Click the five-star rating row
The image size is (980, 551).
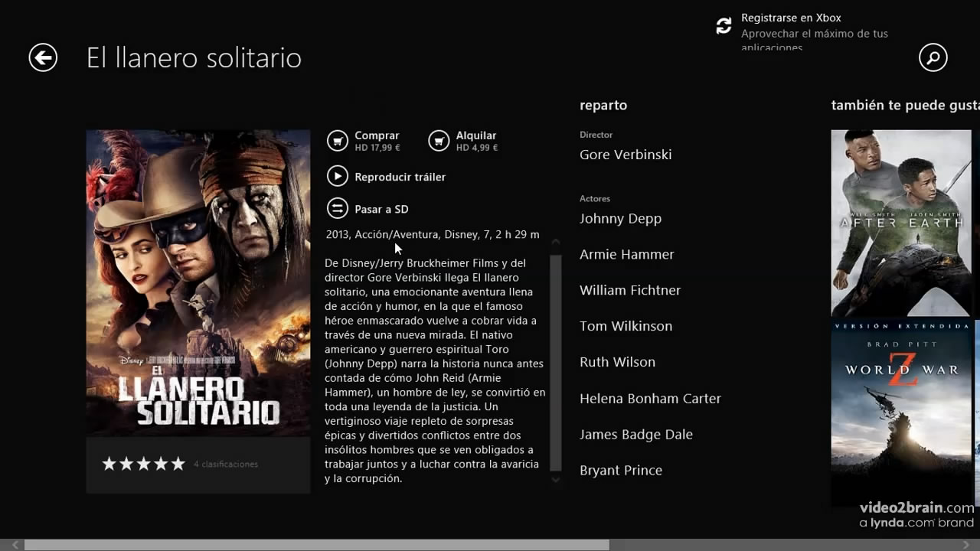pos(144,464)
